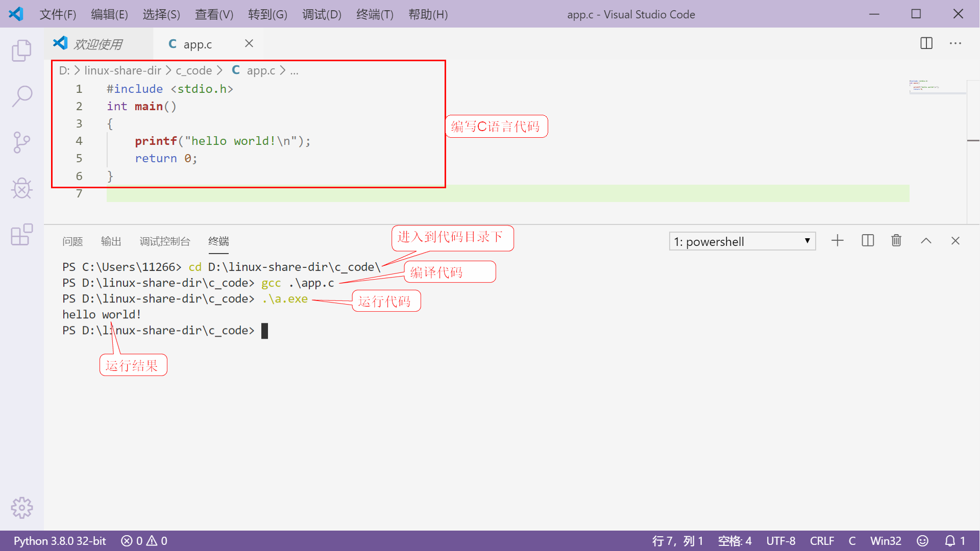Split the editor to the right
980x551 pixels.
coord(926,43)
